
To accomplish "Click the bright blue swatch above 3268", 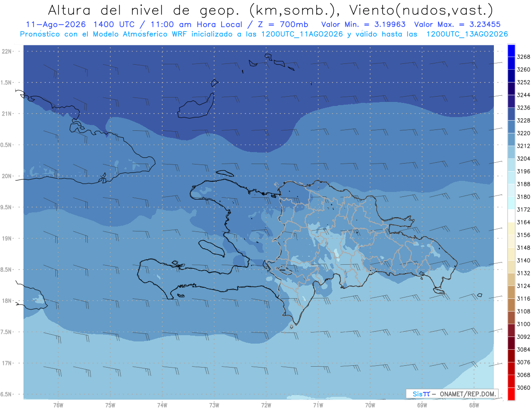I will (511, 51).
